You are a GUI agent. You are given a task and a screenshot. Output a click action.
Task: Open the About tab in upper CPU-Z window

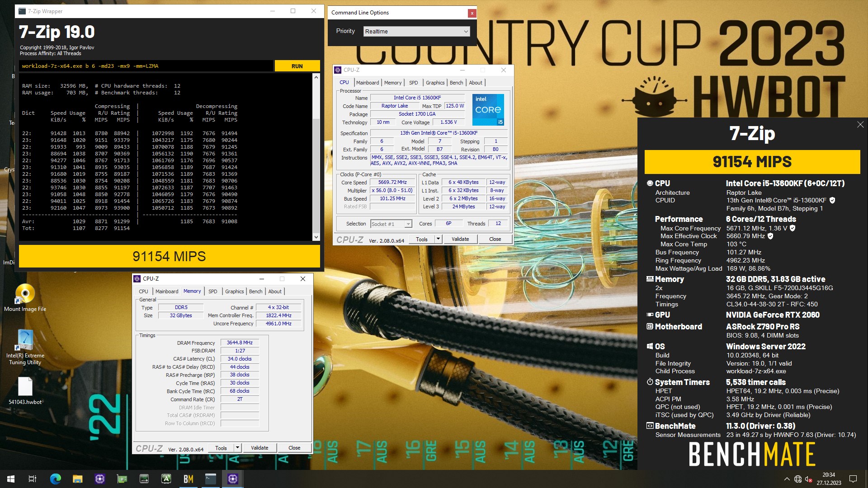pyautogui.click(x=476, y=83)
